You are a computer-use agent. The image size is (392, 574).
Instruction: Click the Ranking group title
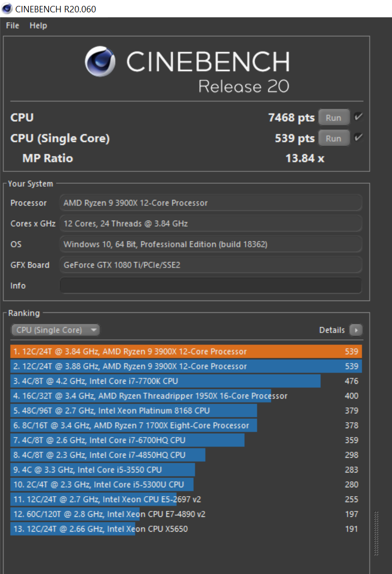coord(24,313)
